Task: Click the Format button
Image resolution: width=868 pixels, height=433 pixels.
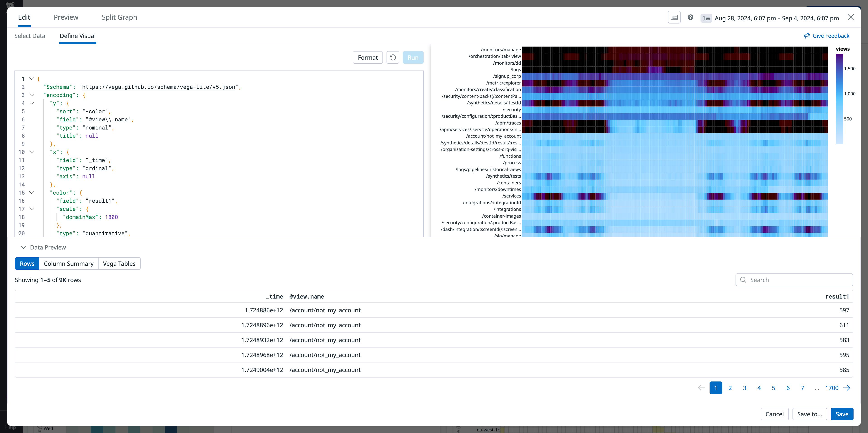Action: 368,57
